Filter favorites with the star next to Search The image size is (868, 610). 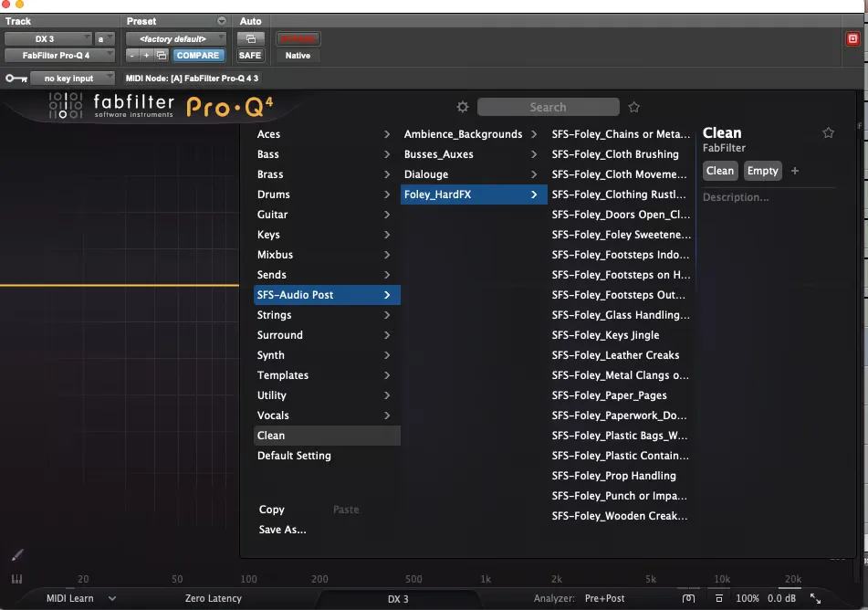[x=633, y=108]
